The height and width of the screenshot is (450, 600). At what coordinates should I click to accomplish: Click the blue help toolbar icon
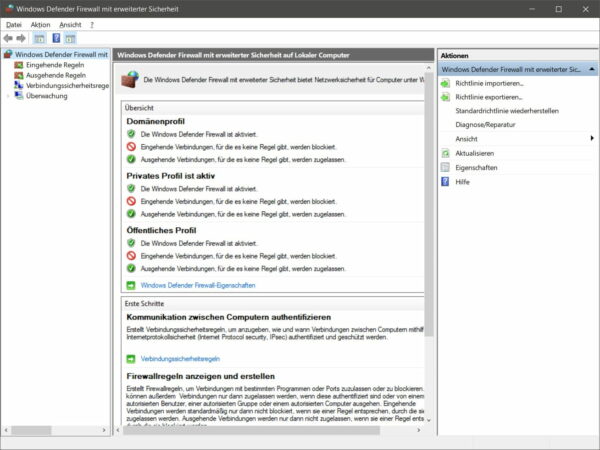[x=57, y=37]
